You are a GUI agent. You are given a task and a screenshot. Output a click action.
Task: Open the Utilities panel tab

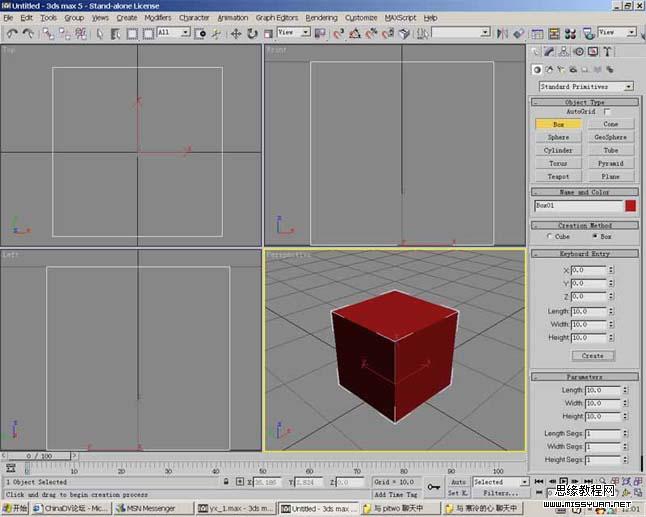click(607, 51)
